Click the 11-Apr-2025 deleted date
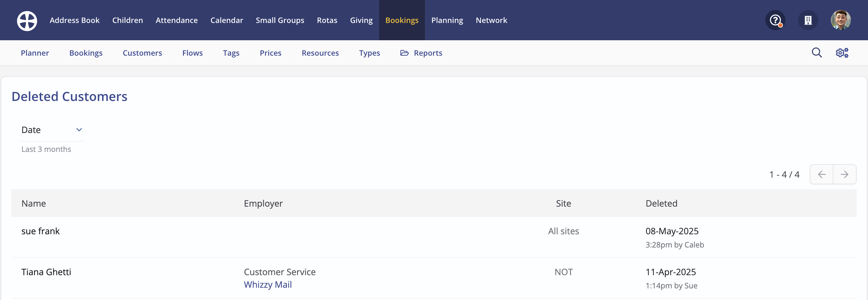 click(x=671, y=272)
